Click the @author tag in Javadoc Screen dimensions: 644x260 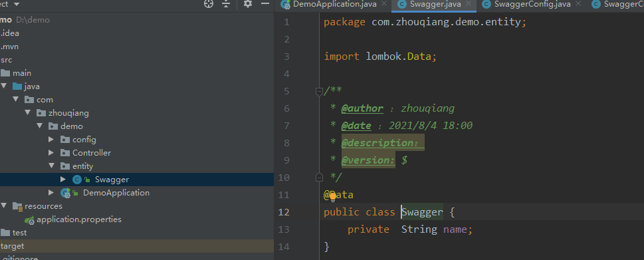[x=362, y=108]
